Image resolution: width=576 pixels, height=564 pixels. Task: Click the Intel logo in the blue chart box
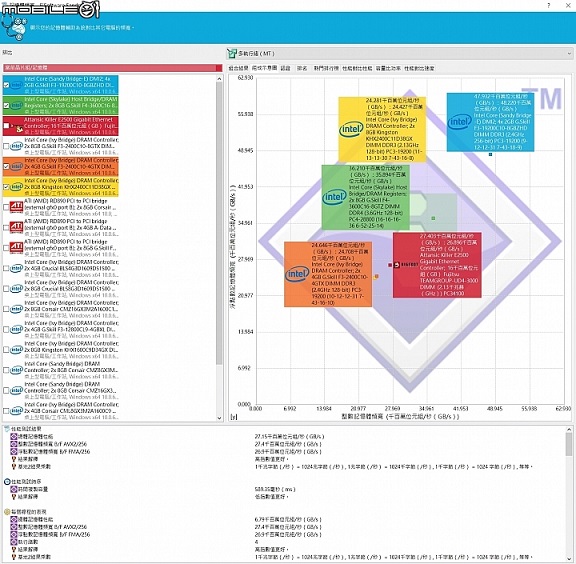click(x=459, y=121)
